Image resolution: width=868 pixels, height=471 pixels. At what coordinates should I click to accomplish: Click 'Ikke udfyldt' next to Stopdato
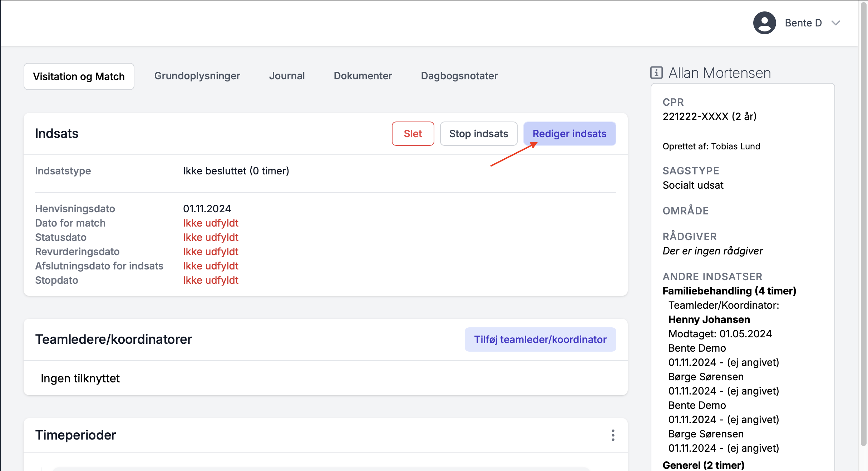[211, 280]
